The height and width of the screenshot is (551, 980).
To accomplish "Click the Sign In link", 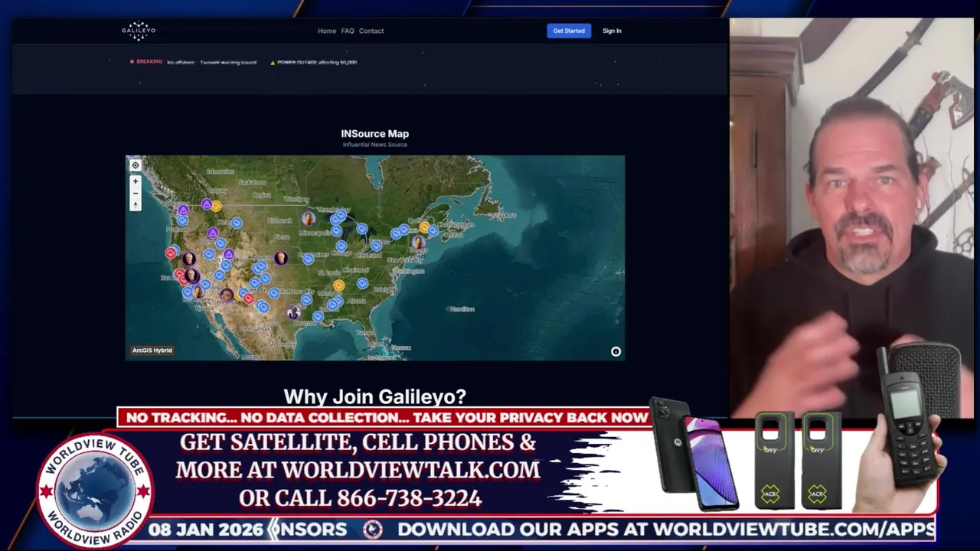I will click(612, 31).
